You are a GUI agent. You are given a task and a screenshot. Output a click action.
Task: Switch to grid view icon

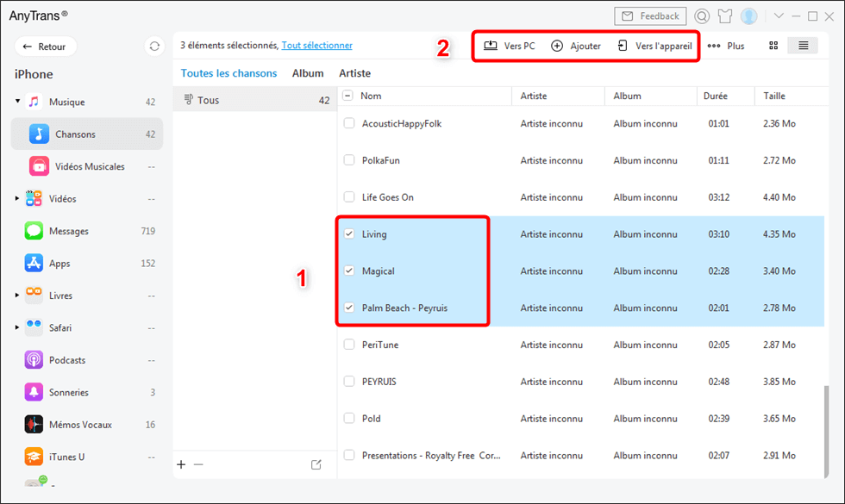pos(773,46)
